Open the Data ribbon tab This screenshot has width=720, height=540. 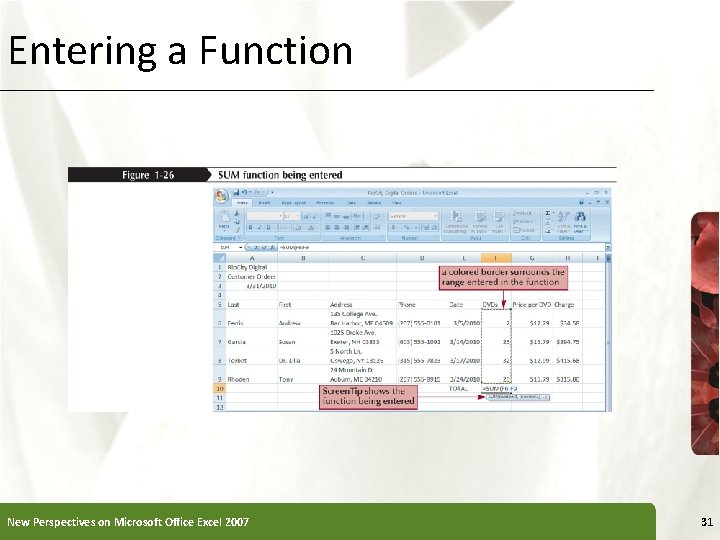pyautogui.click(x=351, y=202)
